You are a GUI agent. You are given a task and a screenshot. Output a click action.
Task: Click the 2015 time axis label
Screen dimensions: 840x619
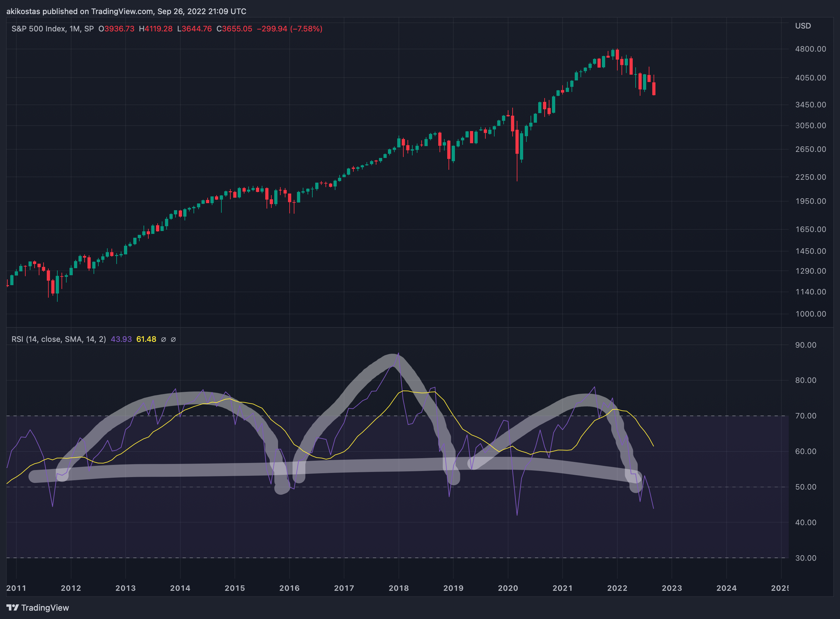point(235,588)
